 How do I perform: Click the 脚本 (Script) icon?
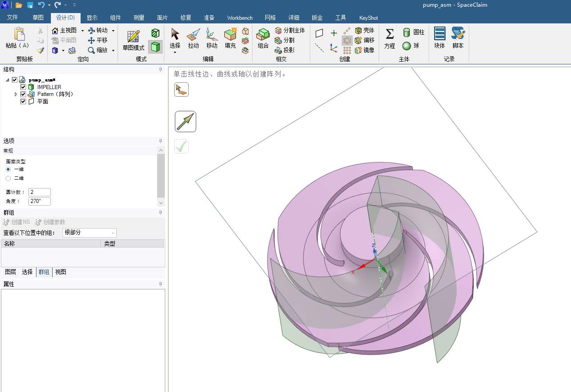[x=458, y=38]
